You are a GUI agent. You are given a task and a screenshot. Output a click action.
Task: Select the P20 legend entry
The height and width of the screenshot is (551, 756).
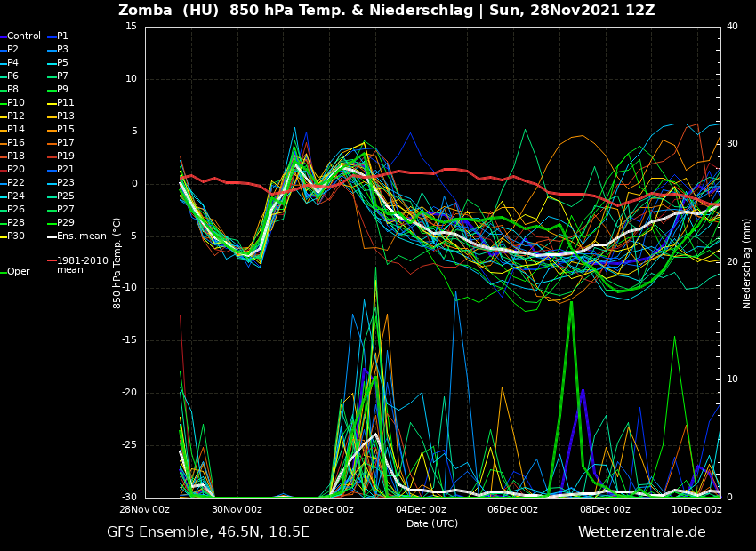(16, 170)
